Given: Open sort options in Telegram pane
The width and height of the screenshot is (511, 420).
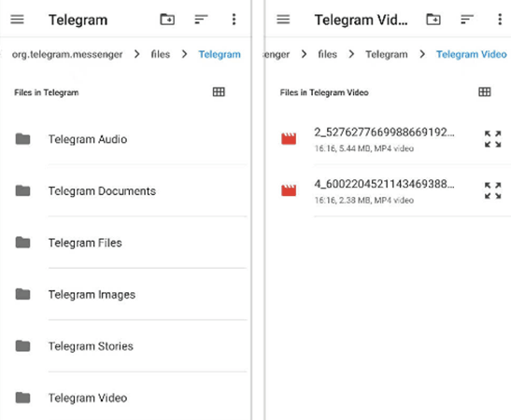Looking at the screenshot, I should 201,20.
